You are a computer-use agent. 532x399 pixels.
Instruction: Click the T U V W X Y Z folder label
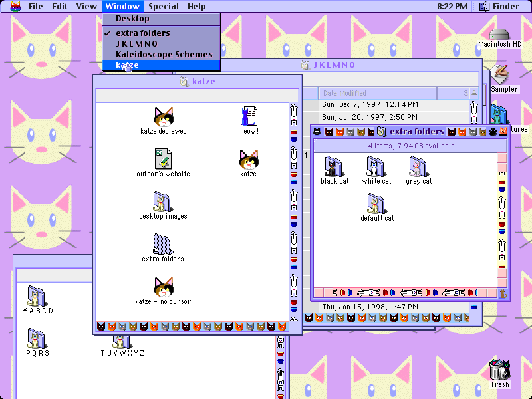[122, 353]
